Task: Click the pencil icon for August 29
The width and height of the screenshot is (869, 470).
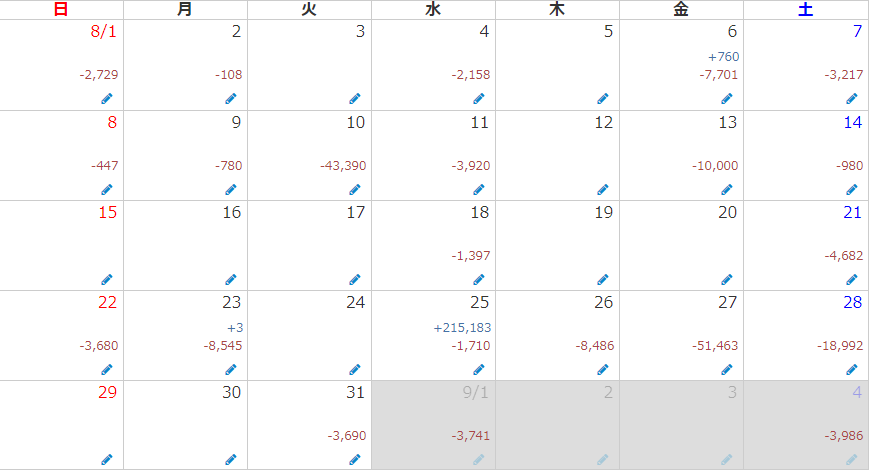Action: pos(107,459)
